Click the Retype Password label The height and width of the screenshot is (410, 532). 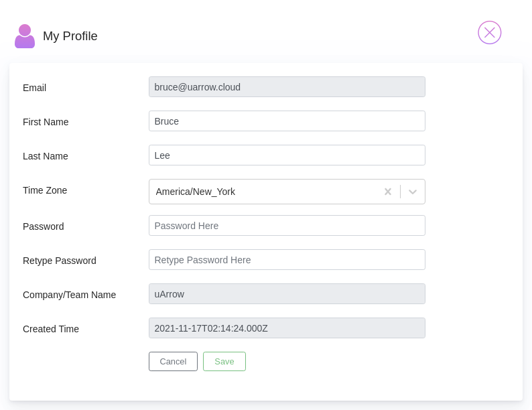point(60,261)
